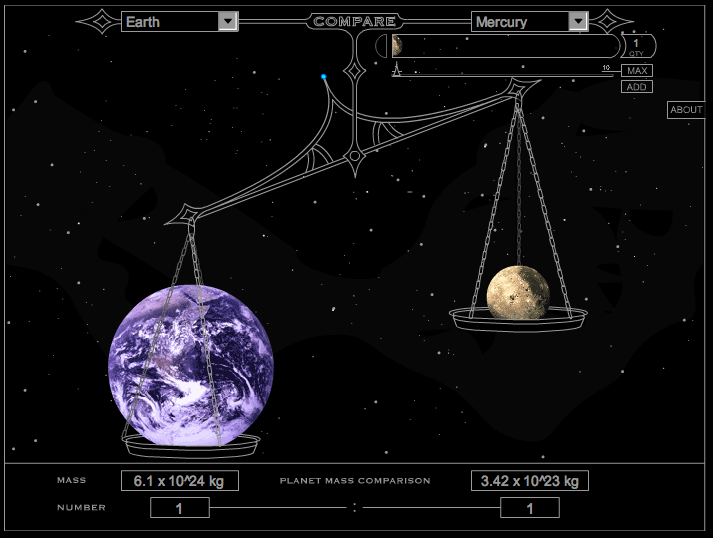Image resolution: width=713 pixels, height=538 pixels.
Task: Click the diamond ornament left of Earth dropdown
Action: pyautogui.click(x=98, y=21)
